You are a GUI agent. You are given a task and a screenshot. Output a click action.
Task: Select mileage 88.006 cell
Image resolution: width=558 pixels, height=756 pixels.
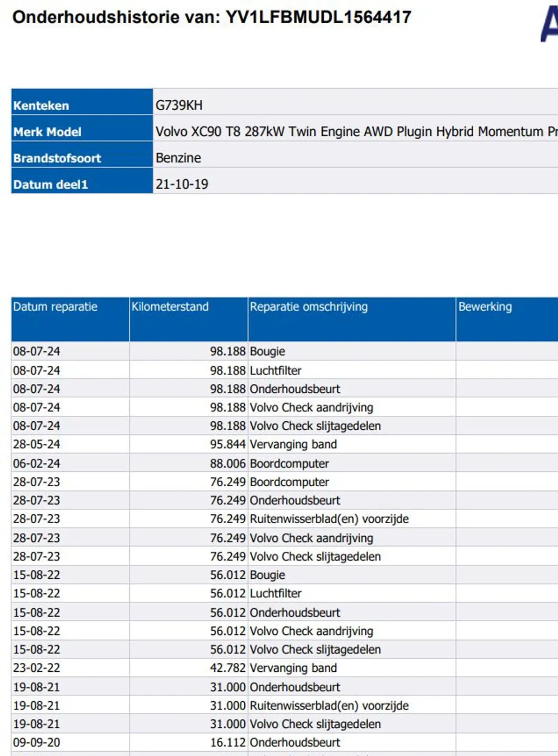(x=189, y=463)
